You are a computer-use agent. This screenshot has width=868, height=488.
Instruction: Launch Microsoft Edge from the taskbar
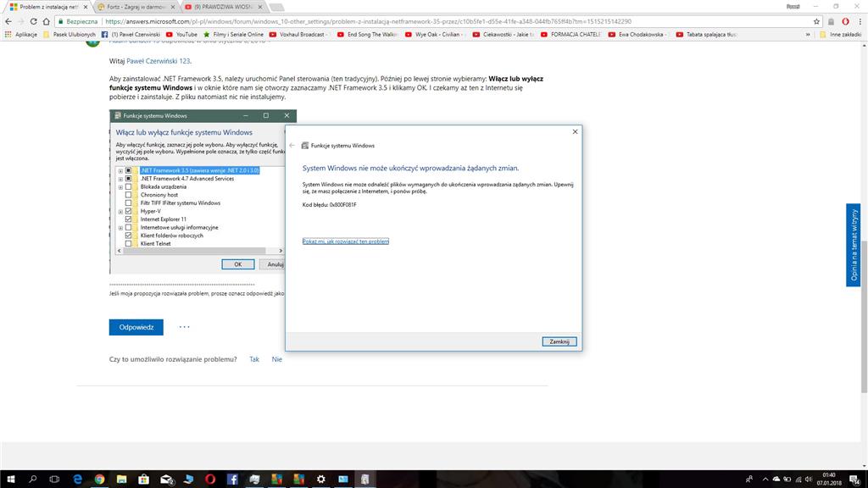(77, 480)
